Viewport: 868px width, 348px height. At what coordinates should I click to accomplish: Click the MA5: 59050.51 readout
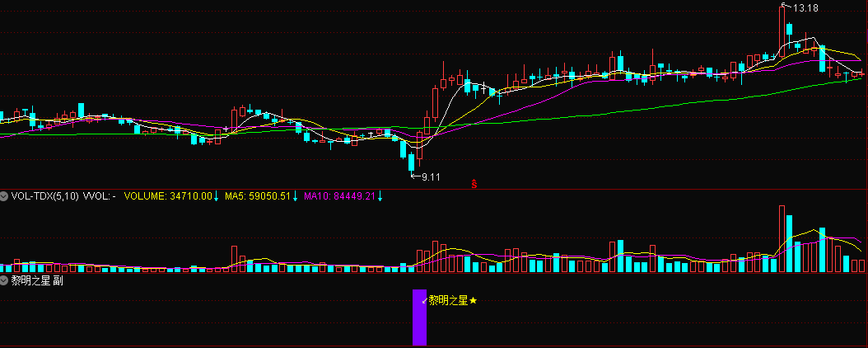[258, 196]
